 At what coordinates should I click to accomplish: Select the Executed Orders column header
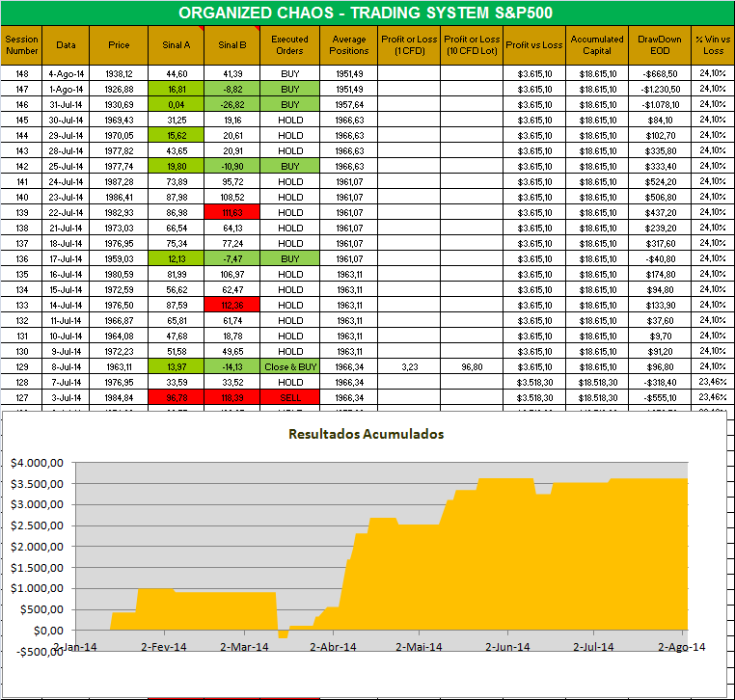tap(289, 45)
